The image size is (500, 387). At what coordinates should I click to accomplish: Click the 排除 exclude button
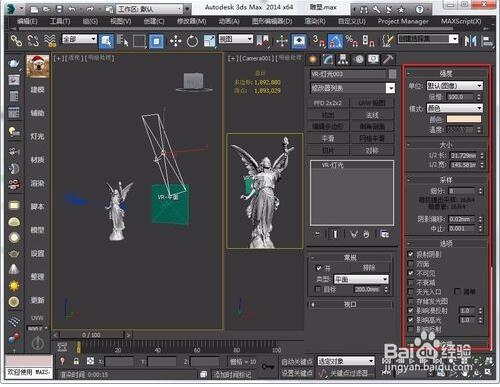(369, 268)
